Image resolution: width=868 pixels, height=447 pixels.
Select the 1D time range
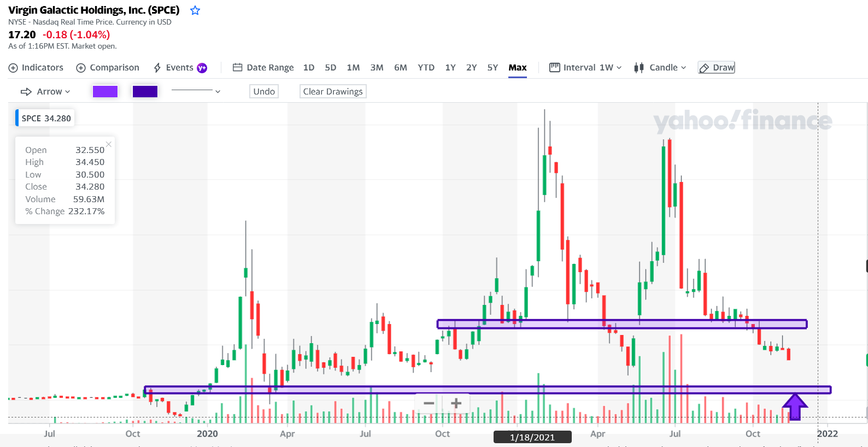309,68
